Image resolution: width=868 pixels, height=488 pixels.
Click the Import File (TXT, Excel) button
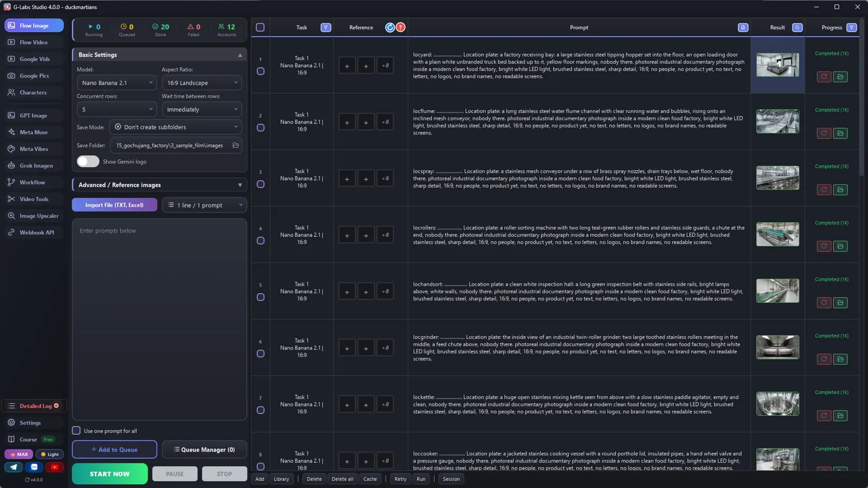point(114,205)
